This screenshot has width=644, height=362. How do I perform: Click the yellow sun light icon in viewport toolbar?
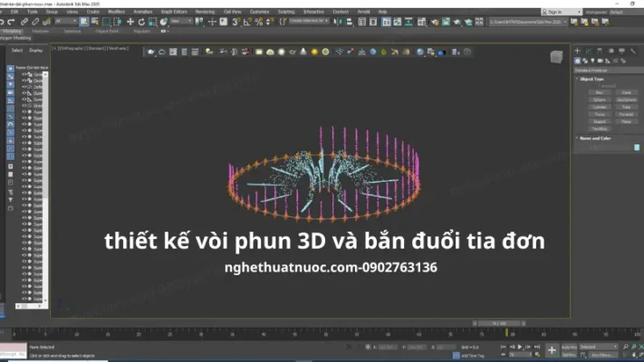[x=314, y=52]
